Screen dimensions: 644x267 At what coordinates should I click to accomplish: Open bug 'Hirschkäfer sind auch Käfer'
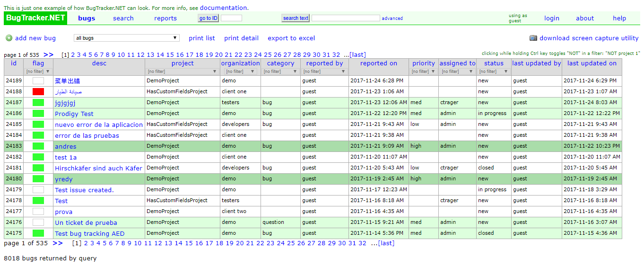[x=98, y=168]
